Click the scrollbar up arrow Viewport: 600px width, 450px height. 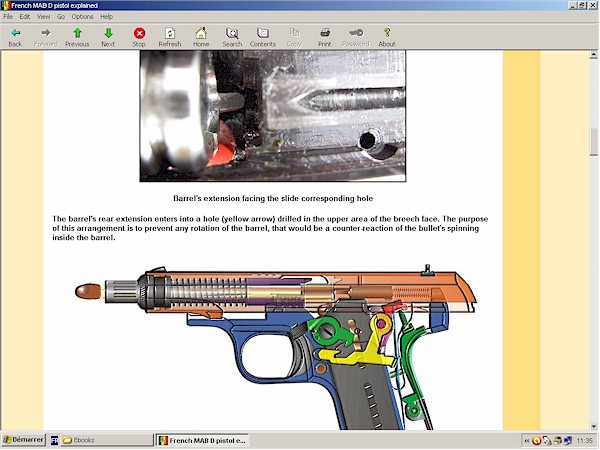coord(593,55)
